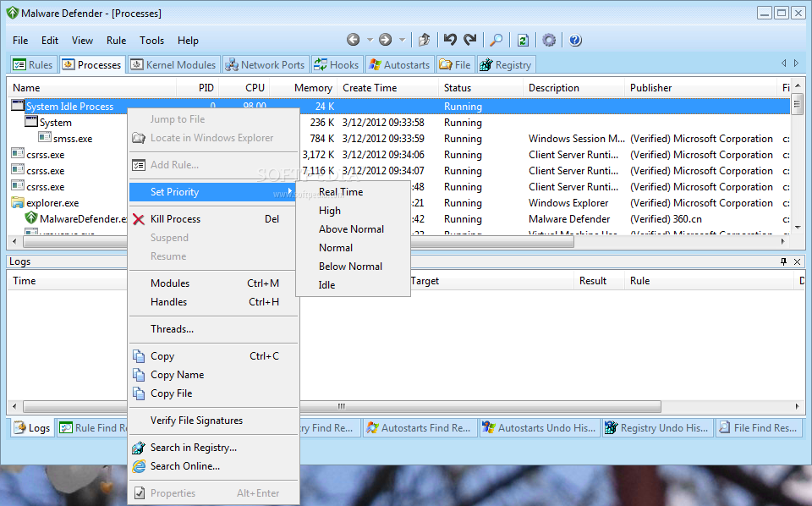Choose Copy Name in context menu
812x506 pixels.
click(x=214, y=375)
